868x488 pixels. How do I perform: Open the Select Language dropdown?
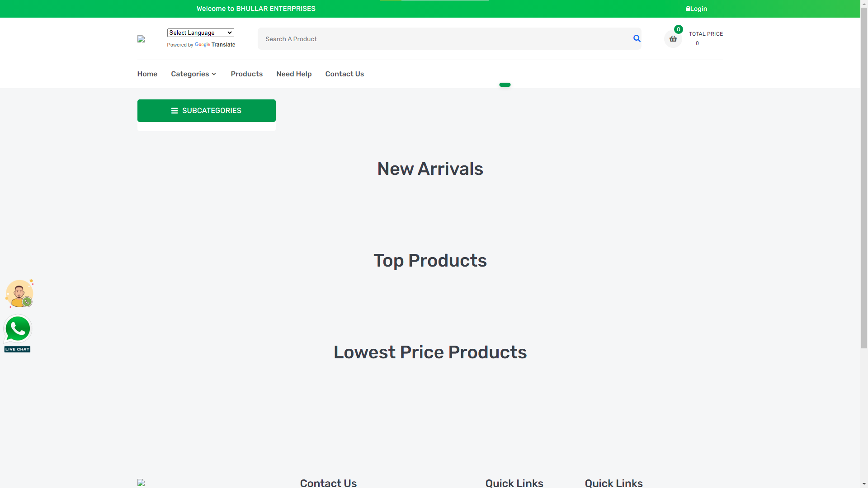point(201,33)
